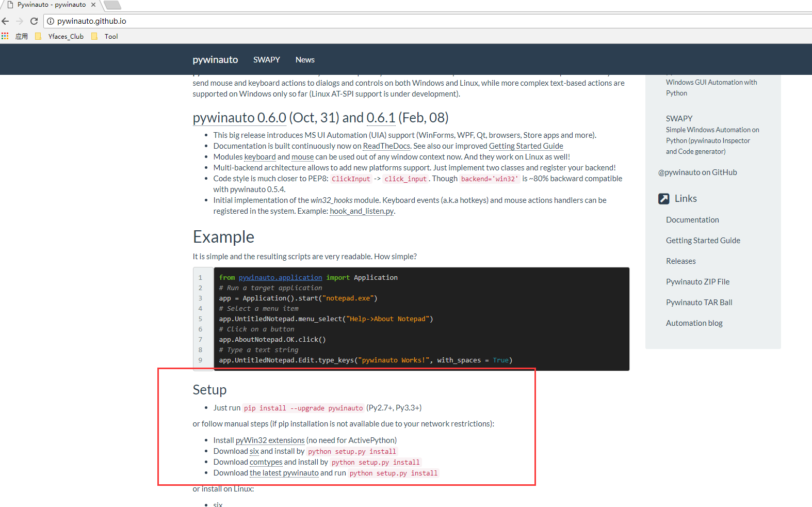812x507 pixels.
Task: Open the Tool bookmark folder
Action: (x=105, y=36)
